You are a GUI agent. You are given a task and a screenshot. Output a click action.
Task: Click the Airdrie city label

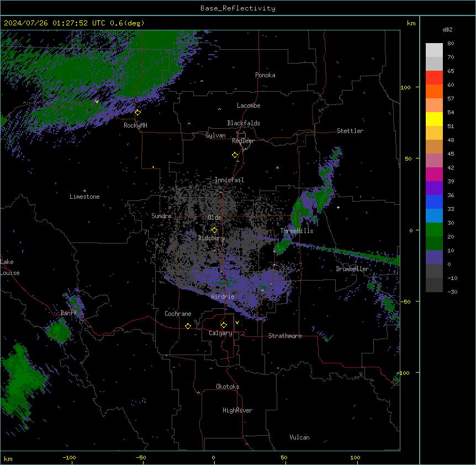(x=223, y=297)
